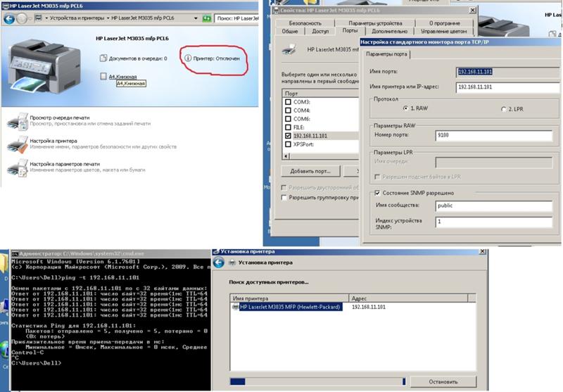Screen dimensions: 563x392
Task: Toggle 'Состояние SNMP разрешено' checkbox
Action: coord(377,193)
